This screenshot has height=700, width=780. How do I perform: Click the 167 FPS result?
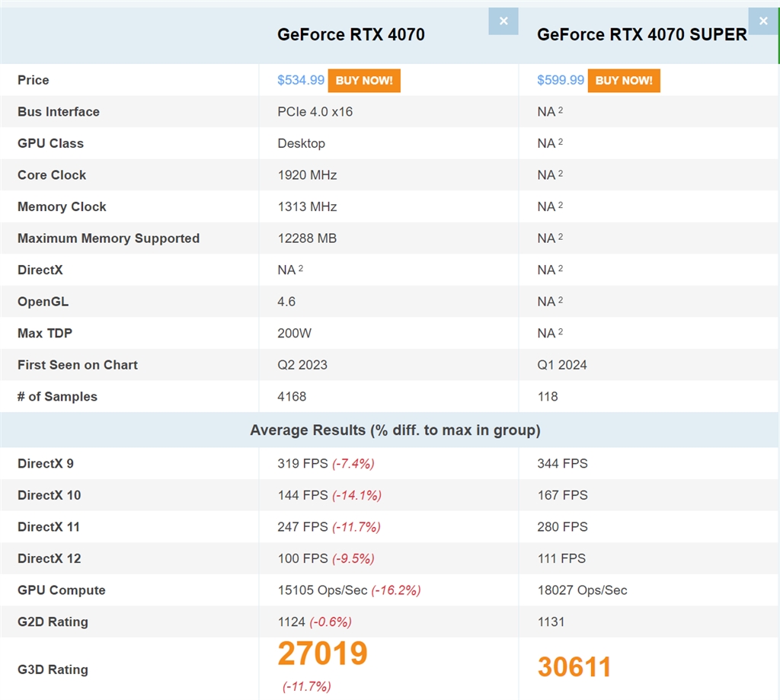[x=563, y=495]
